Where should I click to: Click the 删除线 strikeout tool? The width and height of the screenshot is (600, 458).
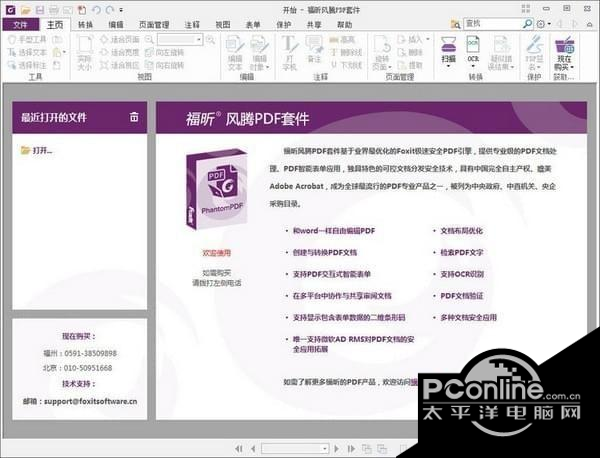point(346,52)
